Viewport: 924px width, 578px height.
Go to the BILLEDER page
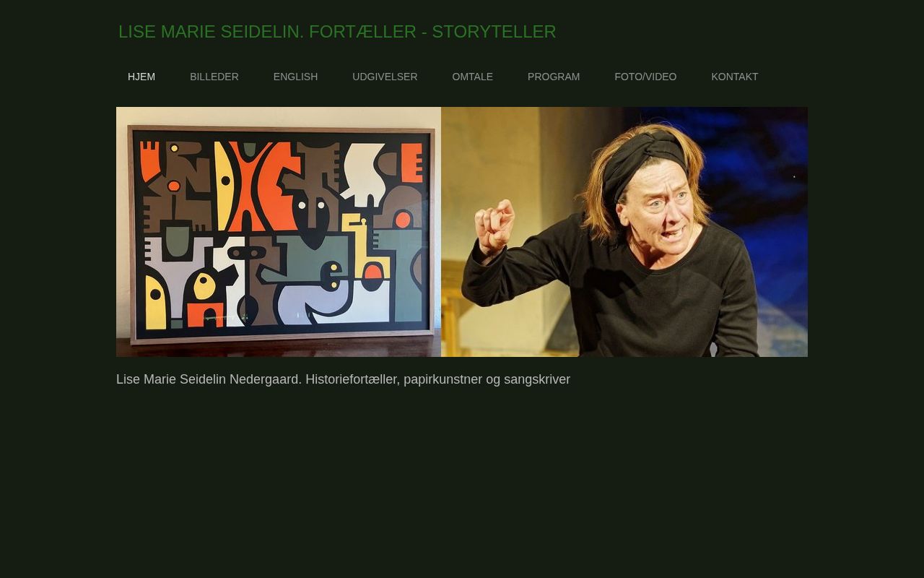point(214,77)
